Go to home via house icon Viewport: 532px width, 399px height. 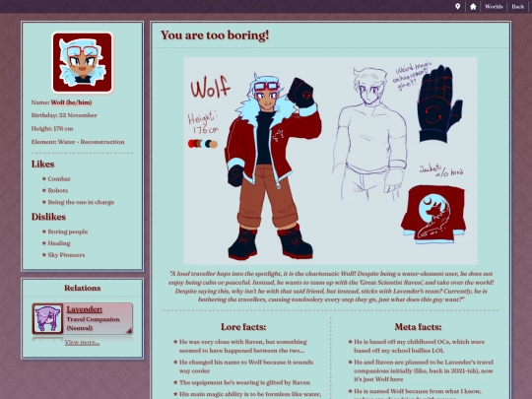click(473, 7)
